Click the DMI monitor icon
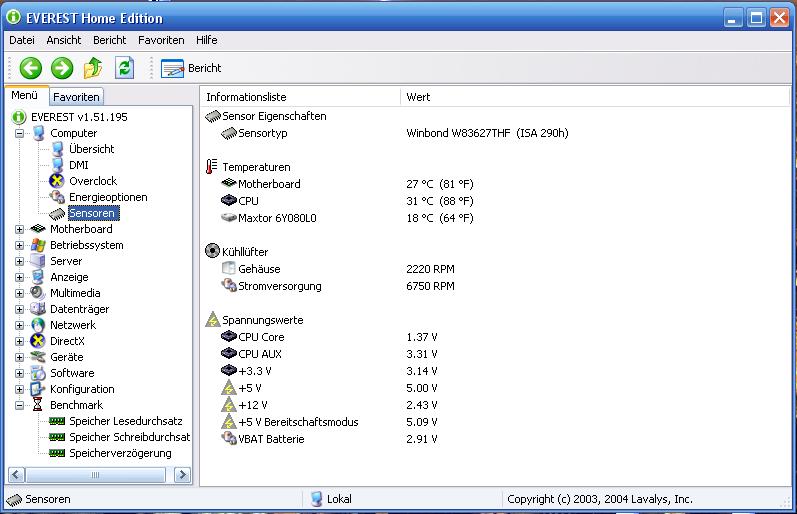Viewport: 797px width, 514px height. pos(57,165)
